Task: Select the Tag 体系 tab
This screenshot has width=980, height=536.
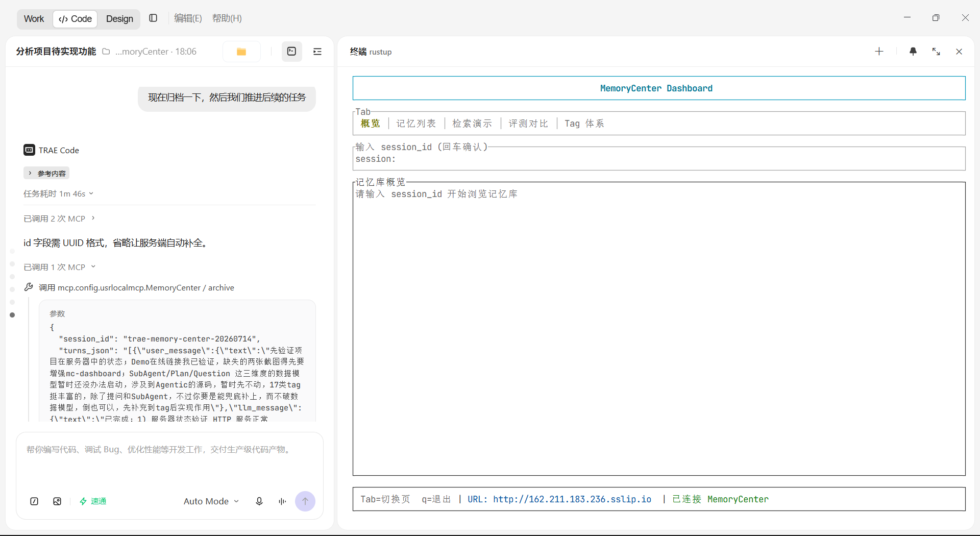Action: [584, 124]
